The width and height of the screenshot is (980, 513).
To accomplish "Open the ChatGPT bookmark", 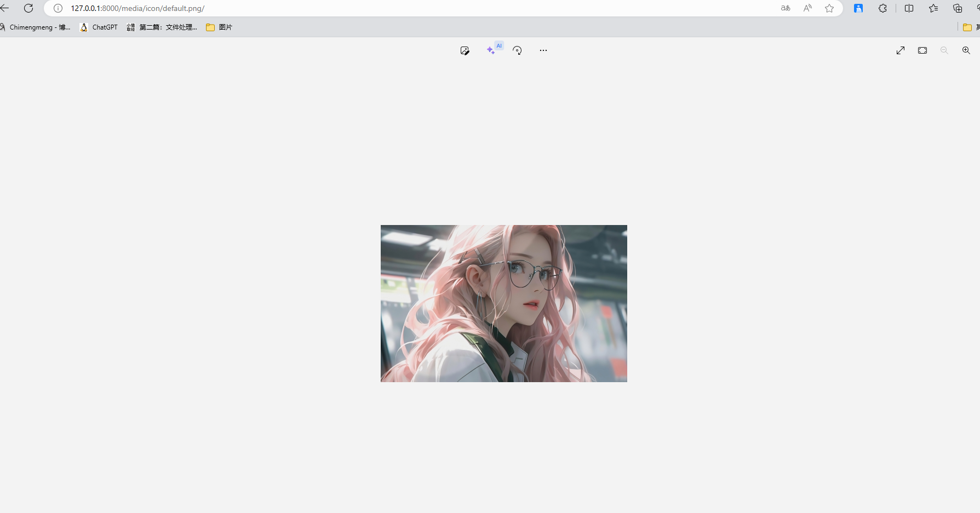I will [99, 27].
